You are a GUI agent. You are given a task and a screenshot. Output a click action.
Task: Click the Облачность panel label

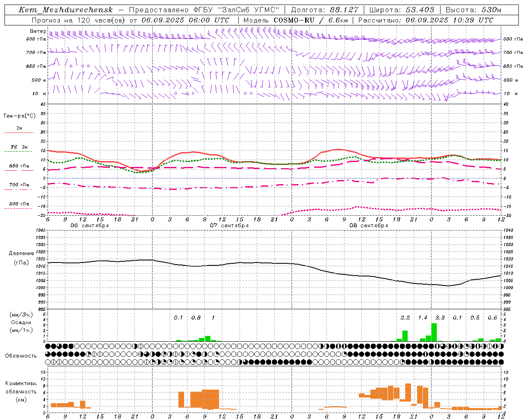pyautogui.click(x=21, y=356)
